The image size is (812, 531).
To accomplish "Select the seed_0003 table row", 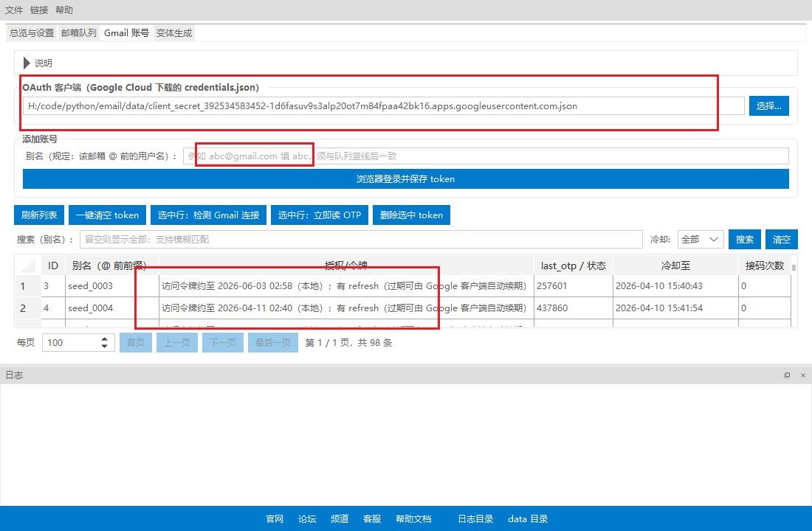I will 90,286.
